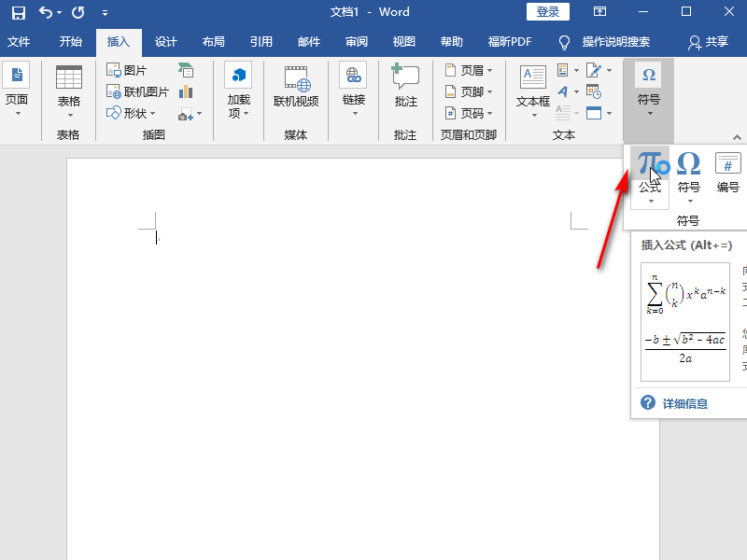This screenshot has width=747, height=560.
Task: Open the 页码 page number dropdown
Action: click(470, 113)
